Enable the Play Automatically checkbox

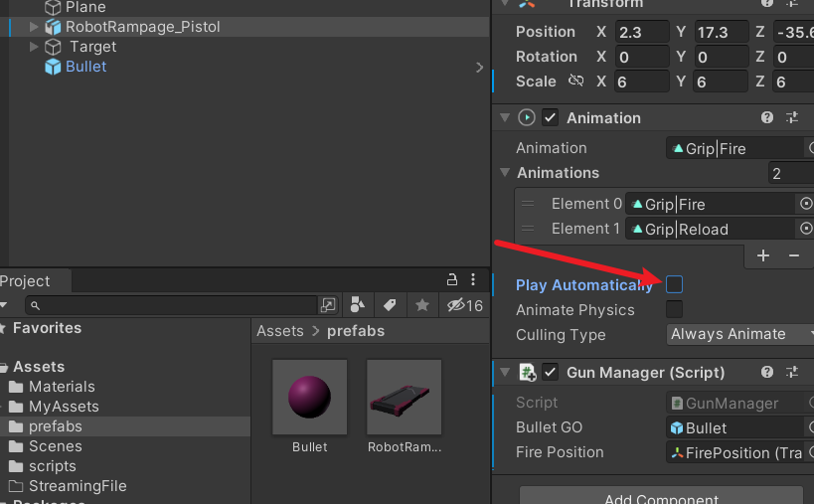[674, 285]
